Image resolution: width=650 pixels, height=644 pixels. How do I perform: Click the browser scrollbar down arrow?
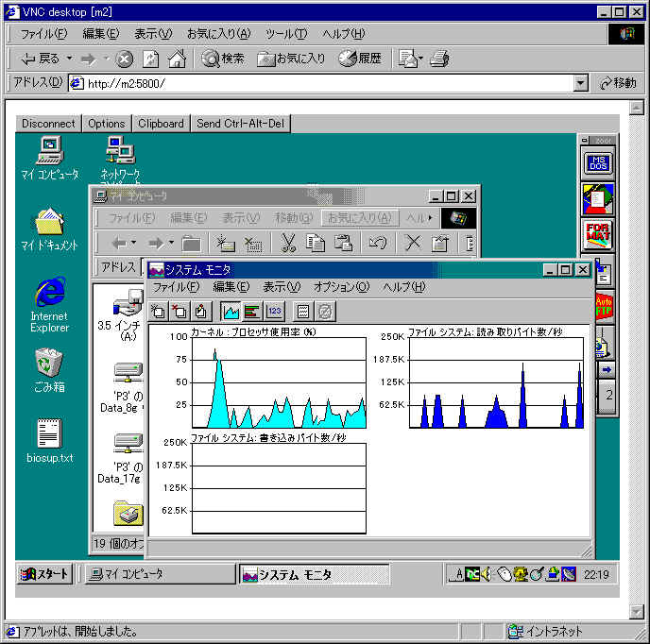(x=637, y=611)
